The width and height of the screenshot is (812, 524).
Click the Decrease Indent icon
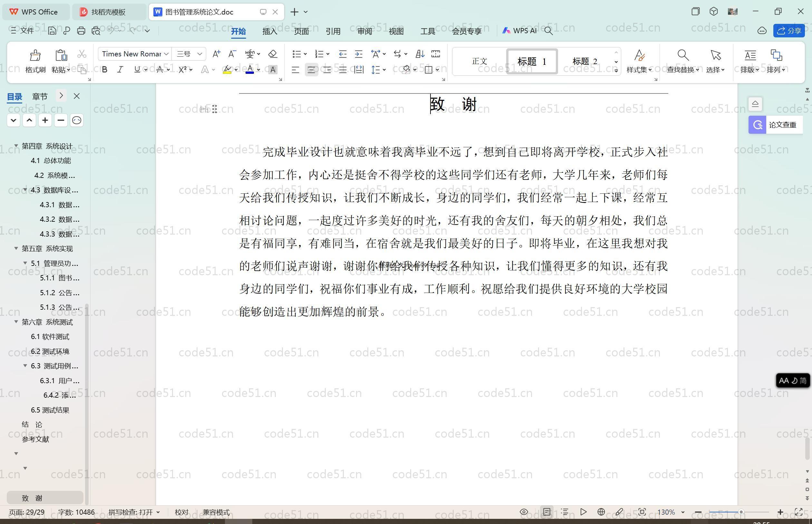click(343, 54)
